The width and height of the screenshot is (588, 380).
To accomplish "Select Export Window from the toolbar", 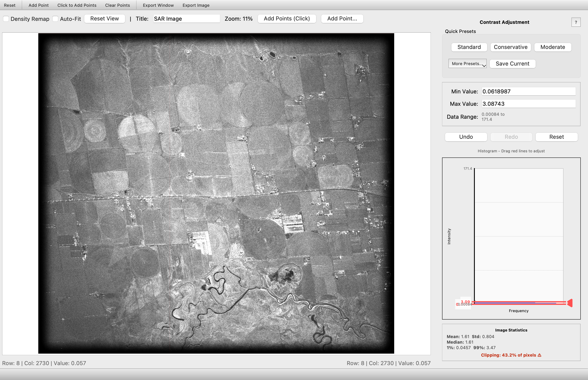I will click(x=158, y=5).
